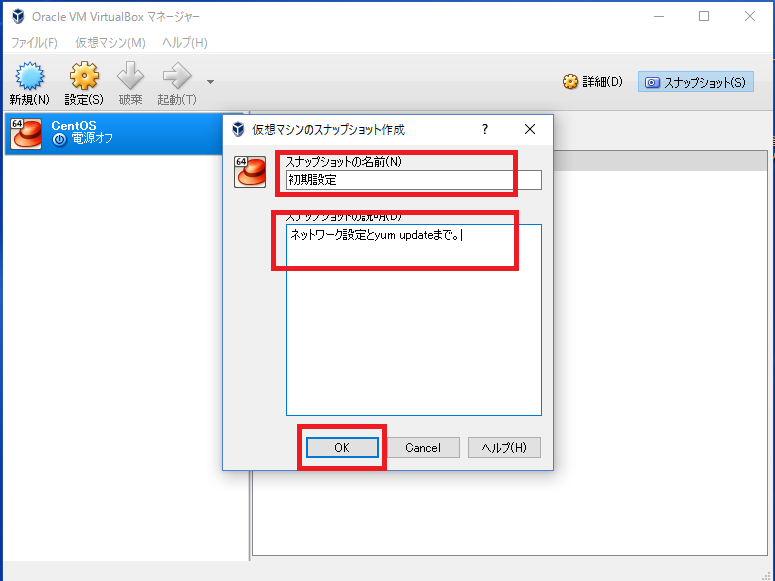Screen dimensions: 775x581
Task: Close the snapshot creation dialog
Action: click(530, 130)
